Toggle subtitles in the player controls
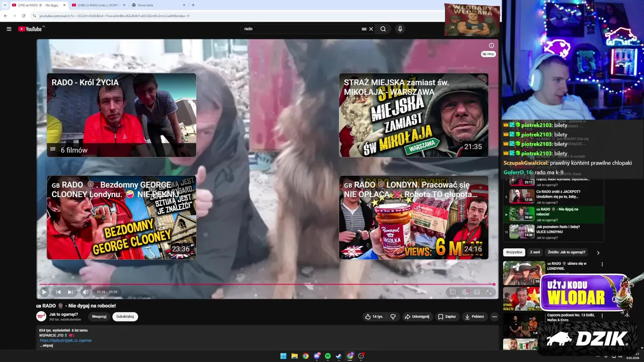Screen dimensions: 644x362 (x=452, y=292)
